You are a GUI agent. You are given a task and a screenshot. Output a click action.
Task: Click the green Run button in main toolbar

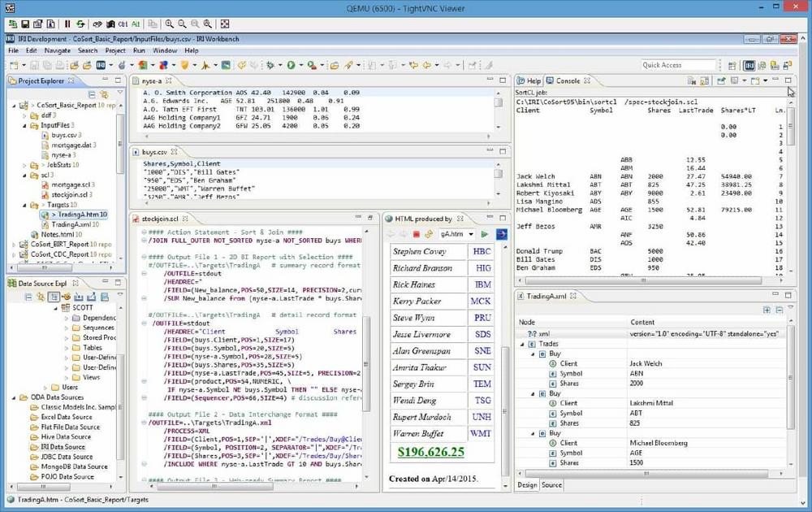291,65
